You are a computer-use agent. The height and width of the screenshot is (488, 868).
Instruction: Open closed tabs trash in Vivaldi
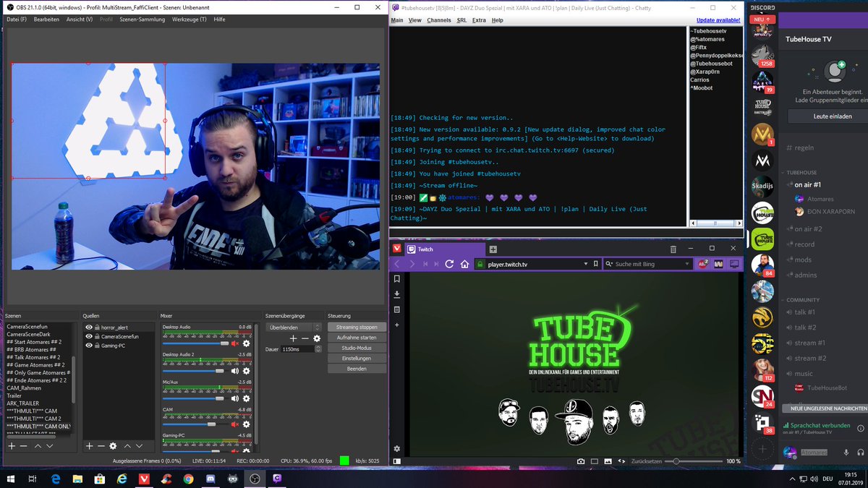click(x=673, y=249)
